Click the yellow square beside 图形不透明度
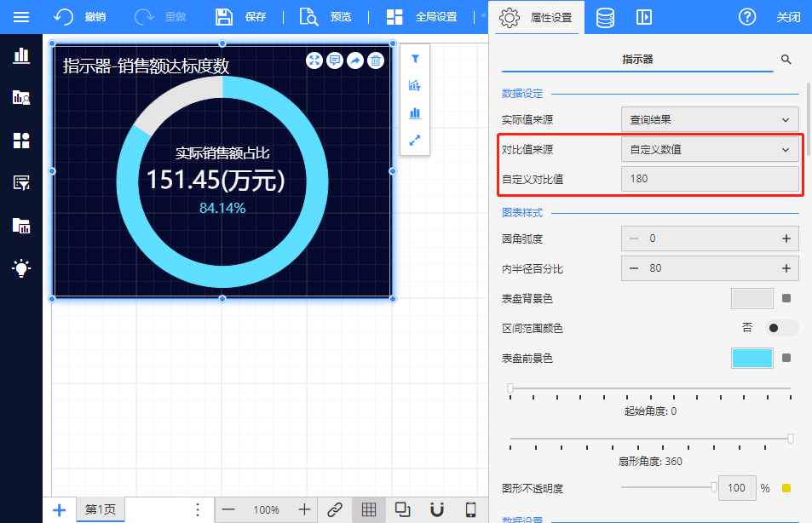This screenshot has height=523, width=812. 786,488
